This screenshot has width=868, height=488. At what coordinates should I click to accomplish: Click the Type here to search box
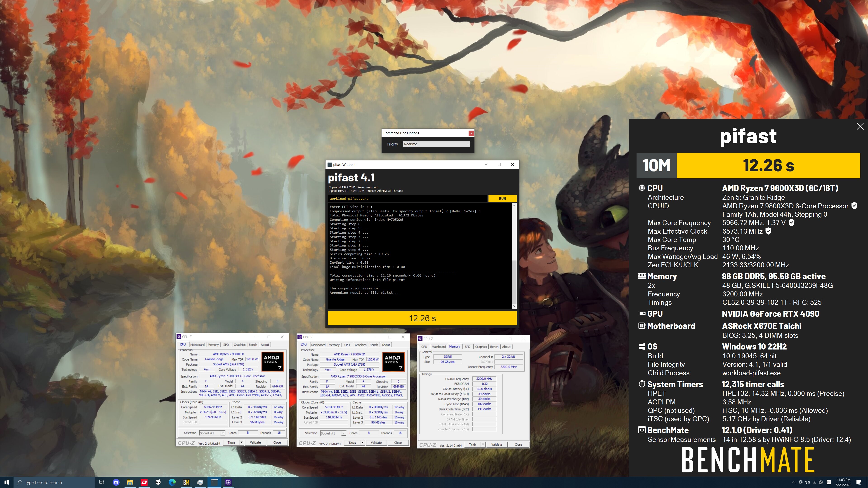coord(54,482)
